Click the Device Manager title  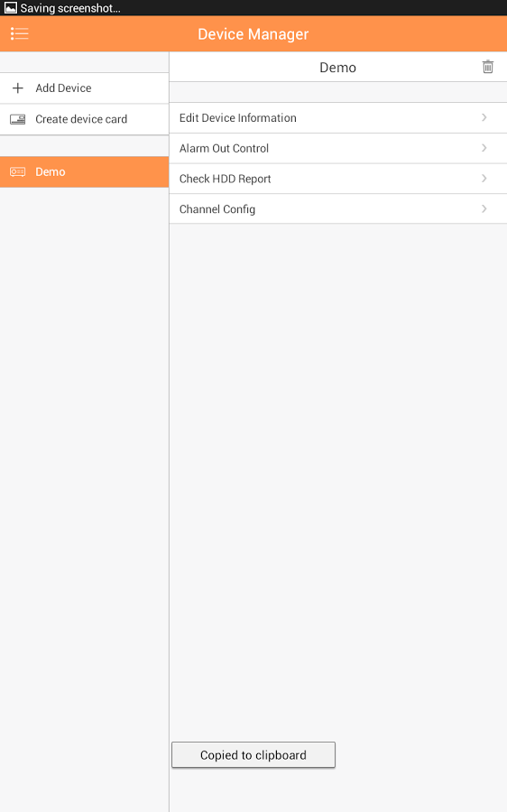(x=253, y=34)
